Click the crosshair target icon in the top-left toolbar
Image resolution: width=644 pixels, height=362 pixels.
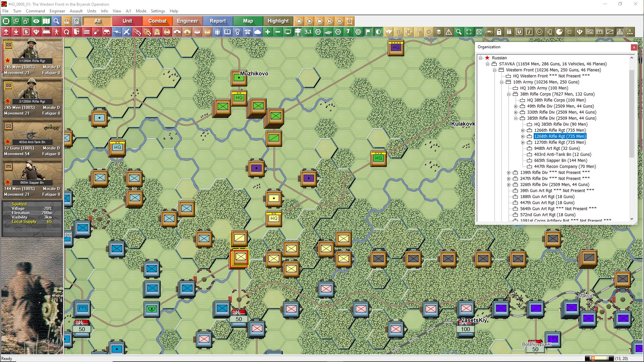coord(6,21)
